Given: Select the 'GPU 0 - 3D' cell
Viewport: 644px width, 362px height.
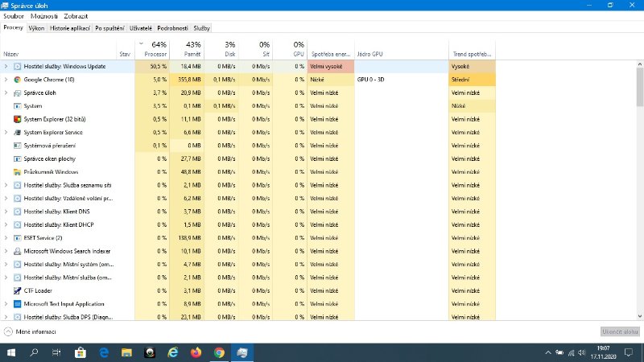Looking at the screenshot, I should (x=402, y=80).
